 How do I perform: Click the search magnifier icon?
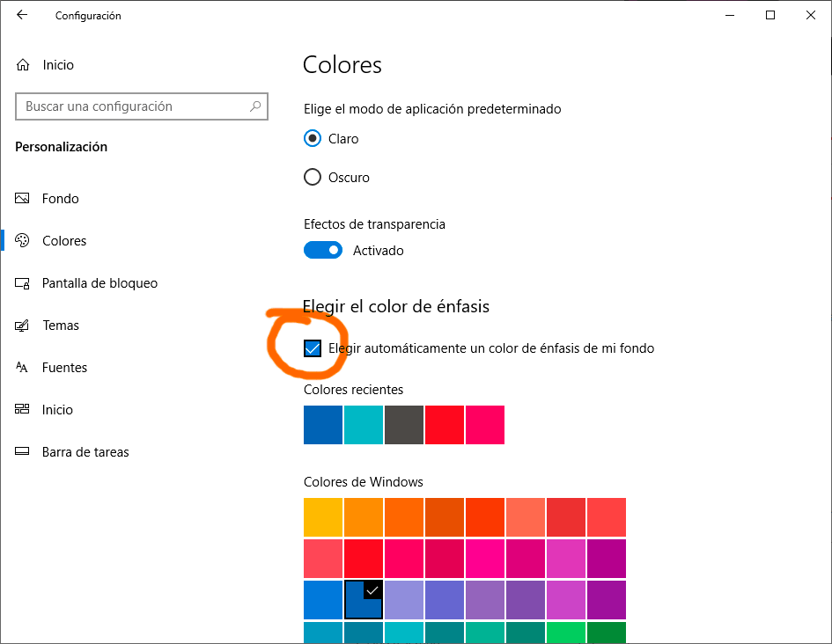(x=255, y=106)
